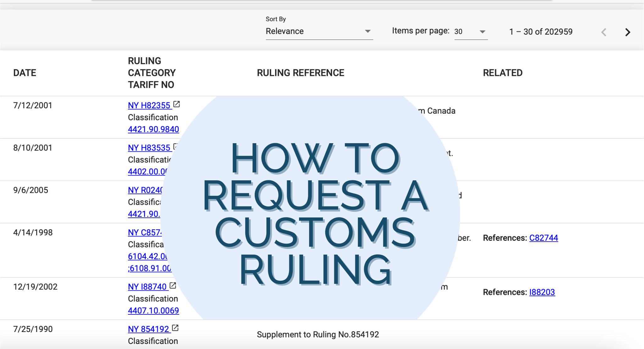644x349 pixels.
Task: Expand the Items per page dropdown
Action: pos(470,32)
